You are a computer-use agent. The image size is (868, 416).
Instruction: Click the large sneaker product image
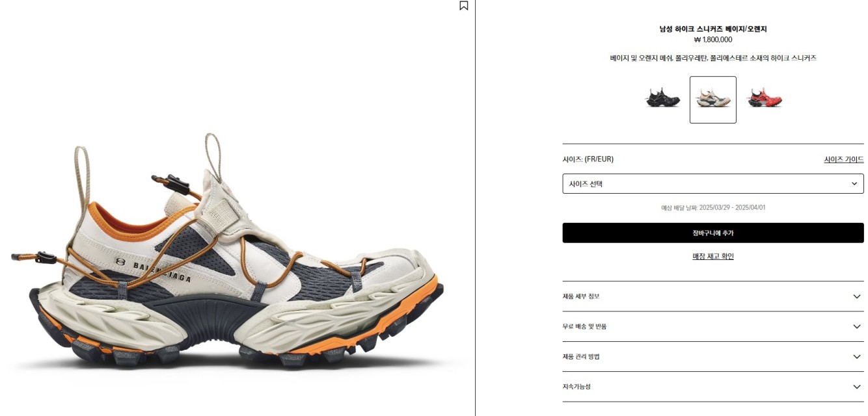(x=228, y=250)
